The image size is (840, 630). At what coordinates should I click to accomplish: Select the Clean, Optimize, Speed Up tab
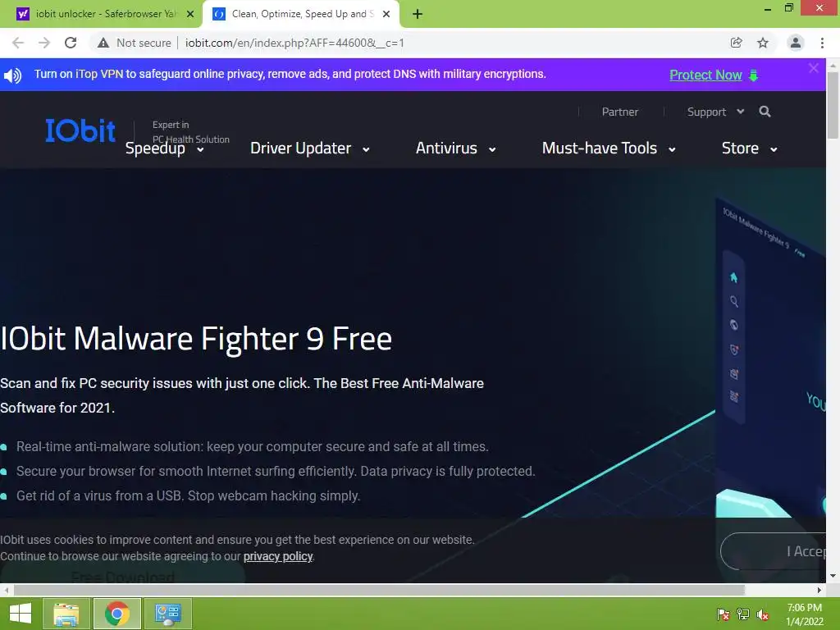coord(300,14)
